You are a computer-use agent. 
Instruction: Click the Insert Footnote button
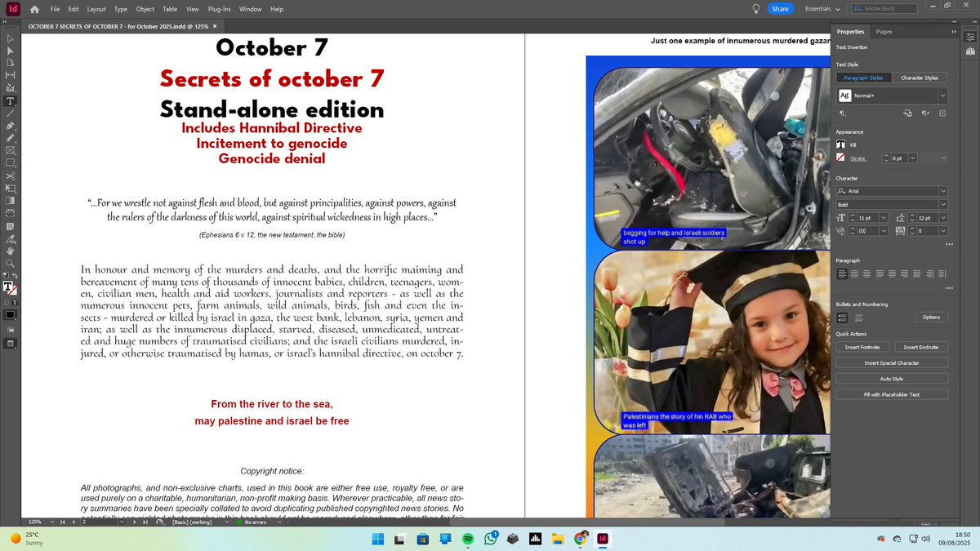point(862,347)
